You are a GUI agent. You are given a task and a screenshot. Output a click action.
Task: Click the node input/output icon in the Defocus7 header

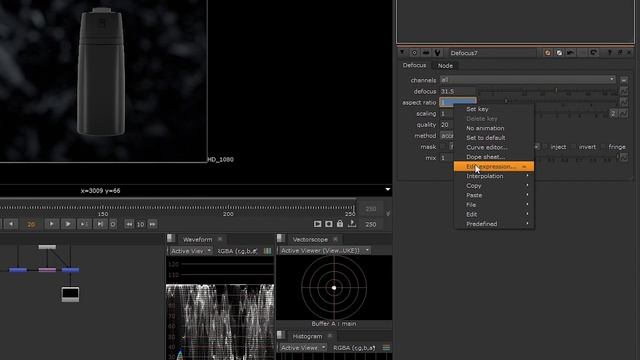(x=426, y=53)
